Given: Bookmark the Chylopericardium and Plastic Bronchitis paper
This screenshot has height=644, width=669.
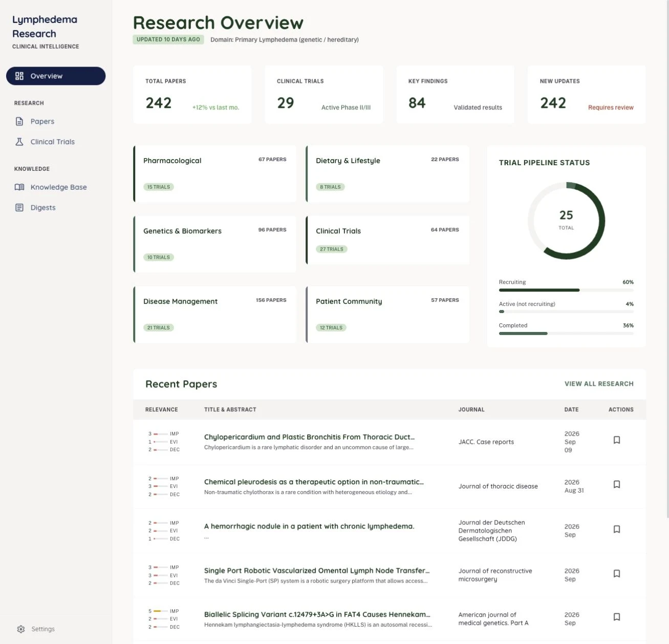Looking at the screenshot, I should coord(617,440).
